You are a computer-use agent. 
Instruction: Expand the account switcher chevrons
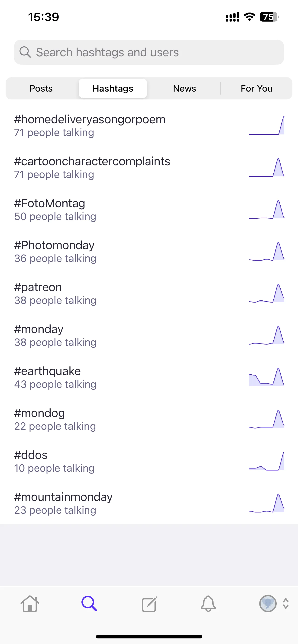point(286,603)
